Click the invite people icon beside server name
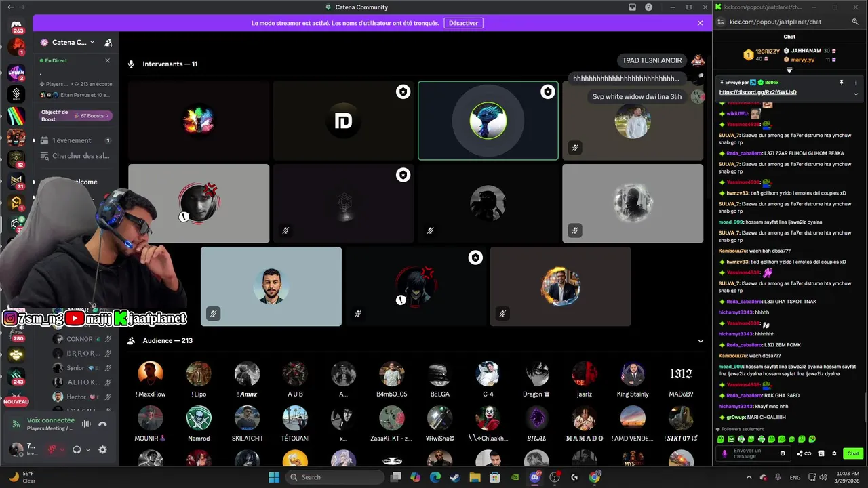This screenshot has height=488, width=868. pos(108,42)
